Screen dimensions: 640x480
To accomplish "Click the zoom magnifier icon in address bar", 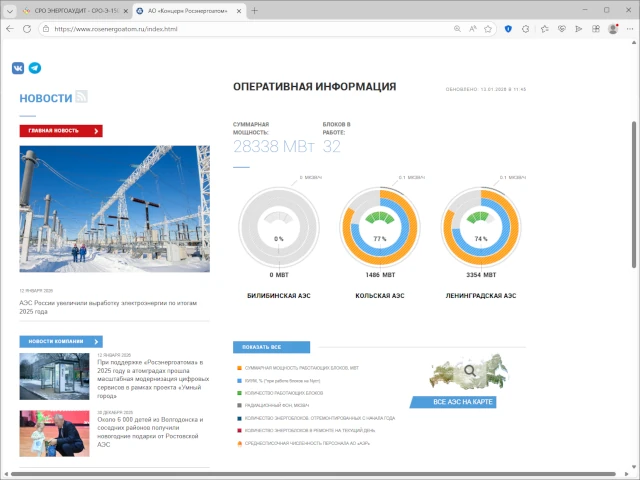I will 457,29.
